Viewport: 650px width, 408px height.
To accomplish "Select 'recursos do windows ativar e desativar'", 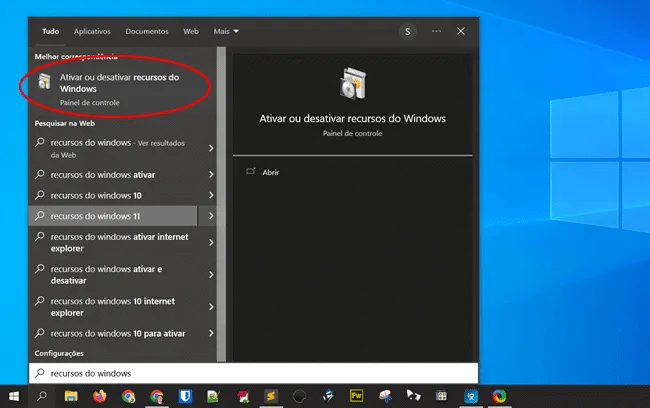I will pos(113,274).
